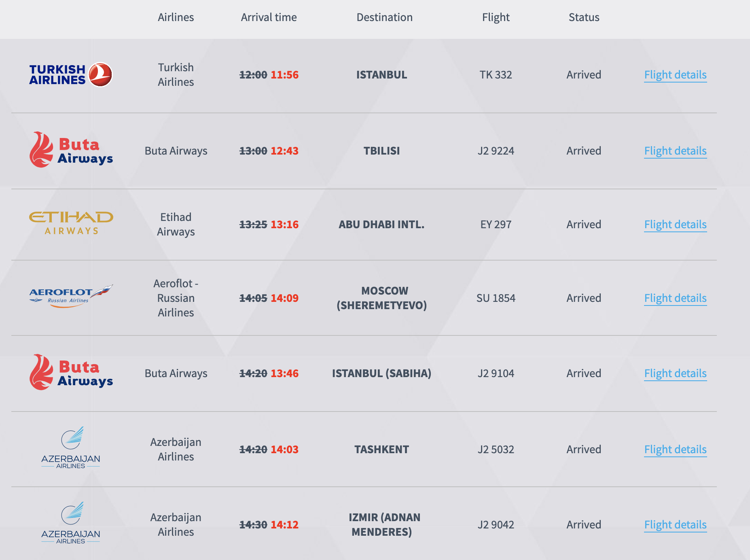
Task: Click the Buta Airways logo for Istanbul Sabiha flight
Action: 71,373
